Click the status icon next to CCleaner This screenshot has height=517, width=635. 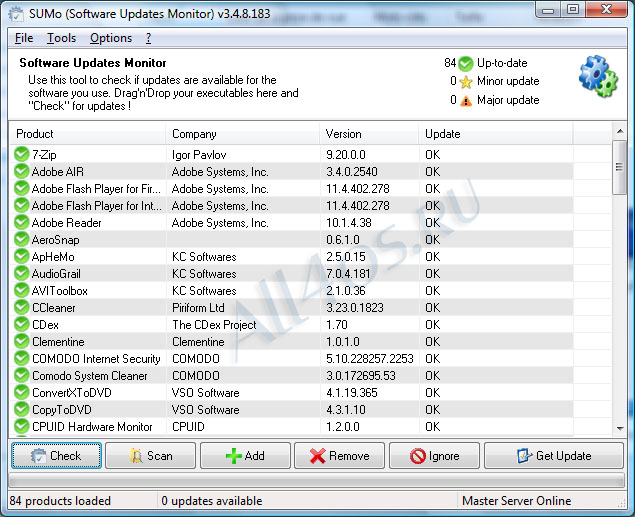21,307
